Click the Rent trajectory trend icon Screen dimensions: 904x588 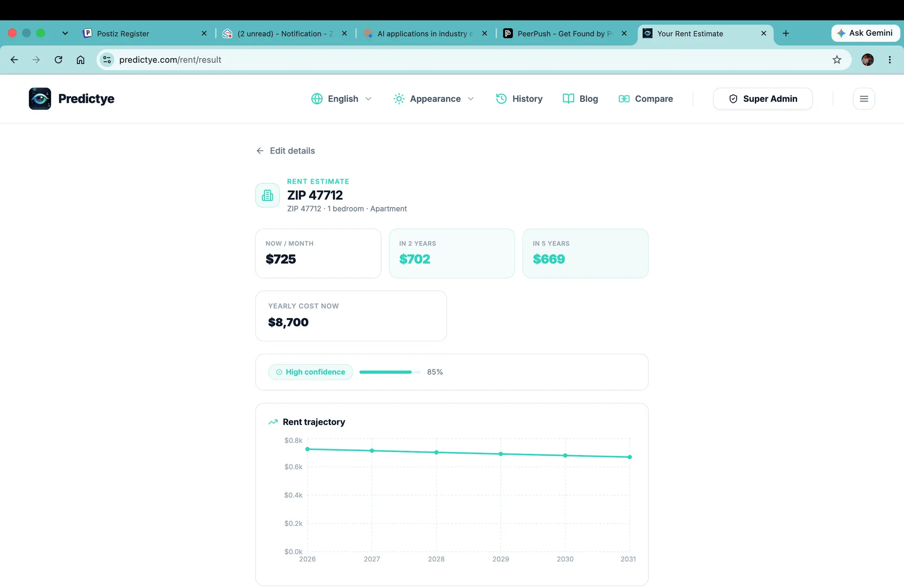pos(273,422)
